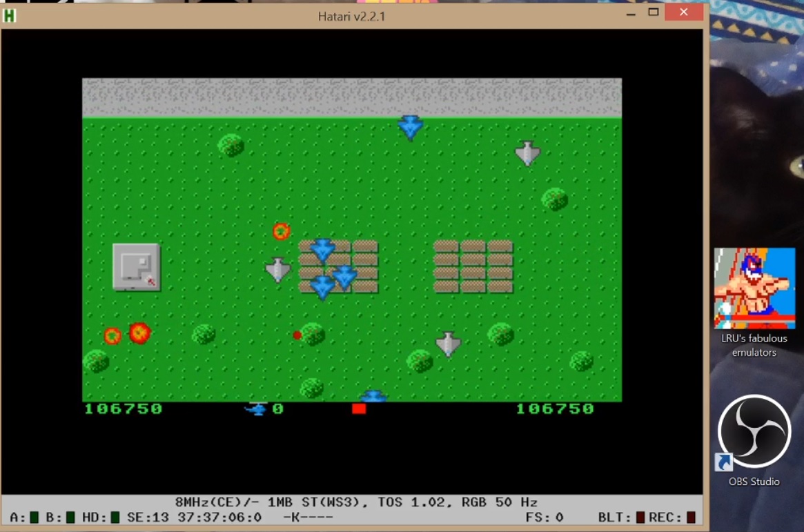The image size is (804, 532).
Task: Open LRU's fabulous emulators desktop icon
Action: click(754, 290)
